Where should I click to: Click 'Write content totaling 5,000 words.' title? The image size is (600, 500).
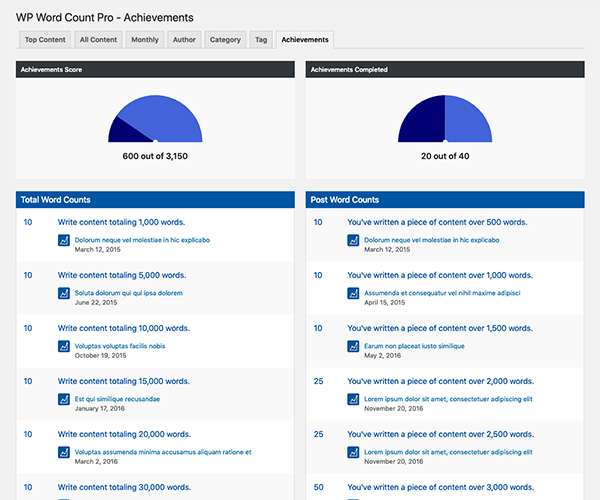coord(122,275)
